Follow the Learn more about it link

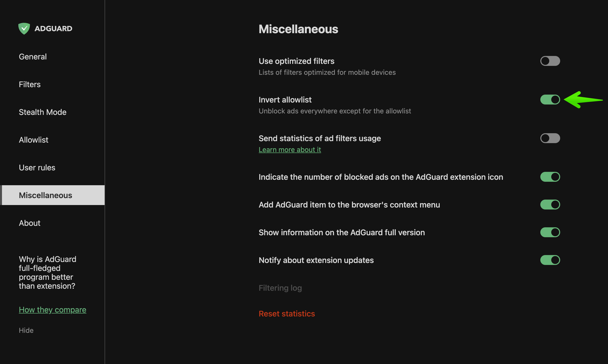click(x=290, y=150)
